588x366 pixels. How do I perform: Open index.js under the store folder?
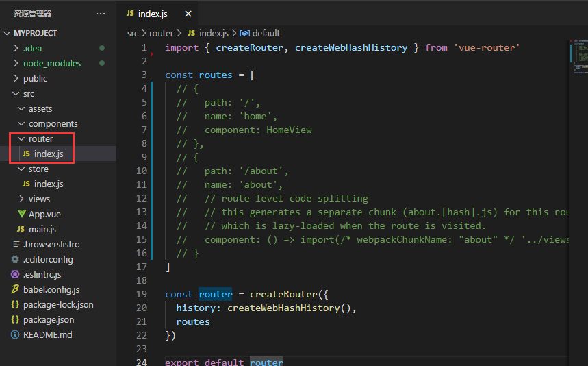click(49, 184)
